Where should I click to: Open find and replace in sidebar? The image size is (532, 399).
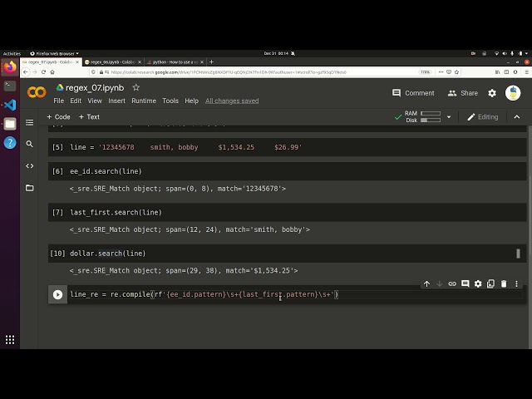pos(30,144)
